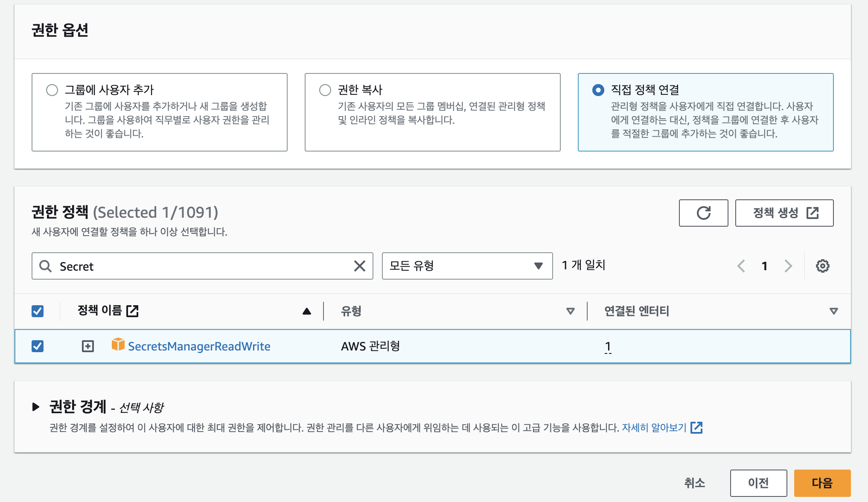Click the next page chevron
The image size is (868, 502).
coord(788,266)
